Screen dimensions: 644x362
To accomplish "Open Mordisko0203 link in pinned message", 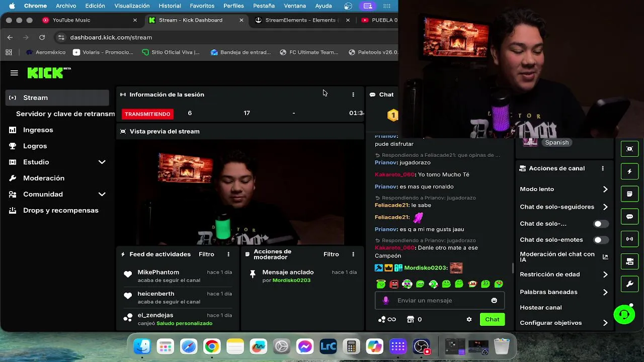I will click(291, 280).
